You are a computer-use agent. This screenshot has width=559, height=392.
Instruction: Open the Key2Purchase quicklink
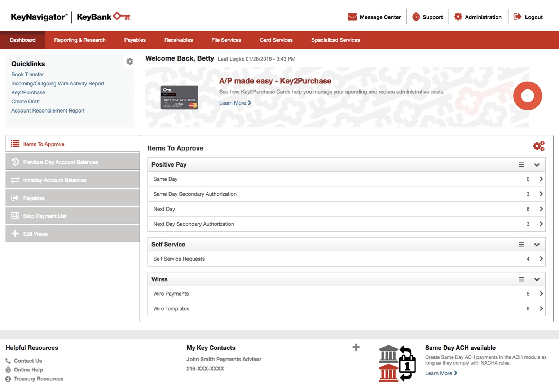pos(28,92)
